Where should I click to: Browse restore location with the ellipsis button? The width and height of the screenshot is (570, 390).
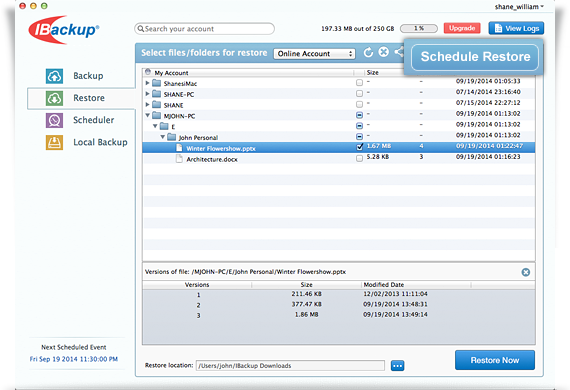coord(397,366)
